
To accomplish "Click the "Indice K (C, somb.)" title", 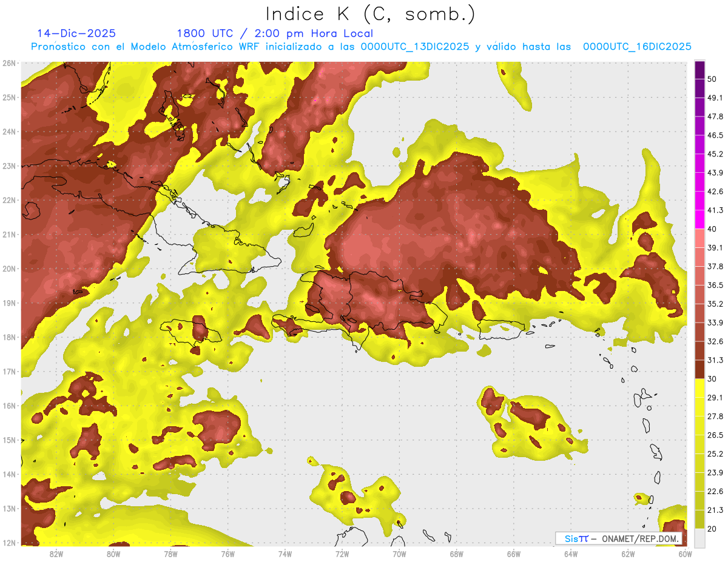I will (x=370, y=13).
